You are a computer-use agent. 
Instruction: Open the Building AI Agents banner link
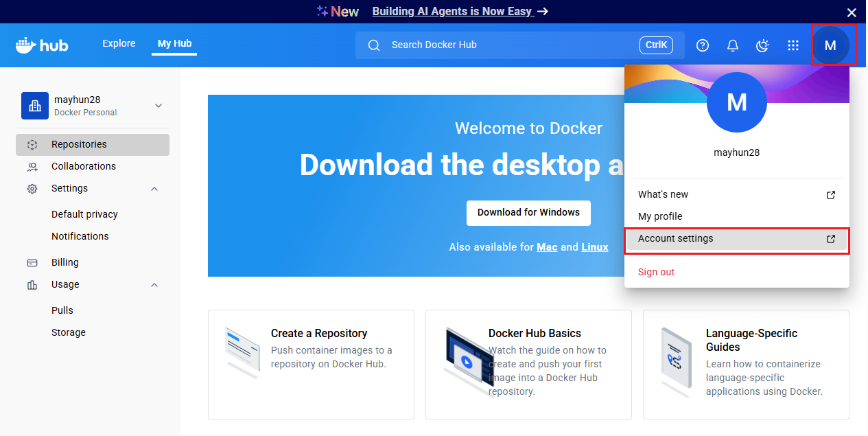(x=452, y=12)
